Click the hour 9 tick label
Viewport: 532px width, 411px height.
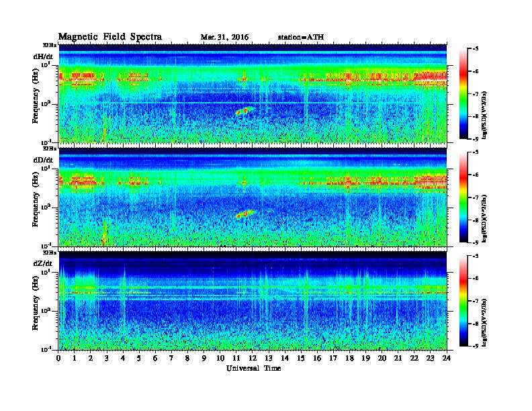(204, 359)
